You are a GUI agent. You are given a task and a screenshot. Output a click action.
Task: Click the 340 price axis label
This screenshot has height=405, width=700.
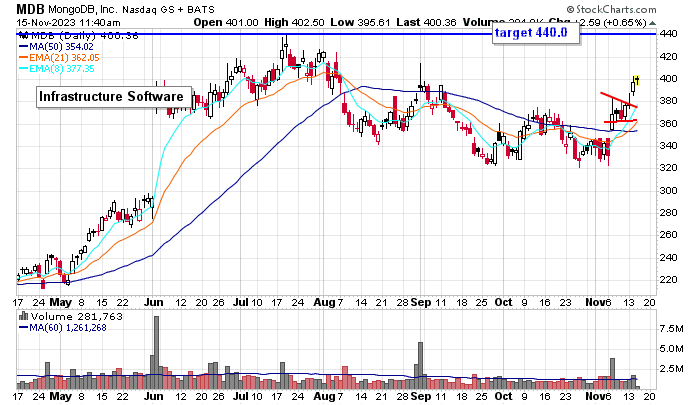[669, 146]
